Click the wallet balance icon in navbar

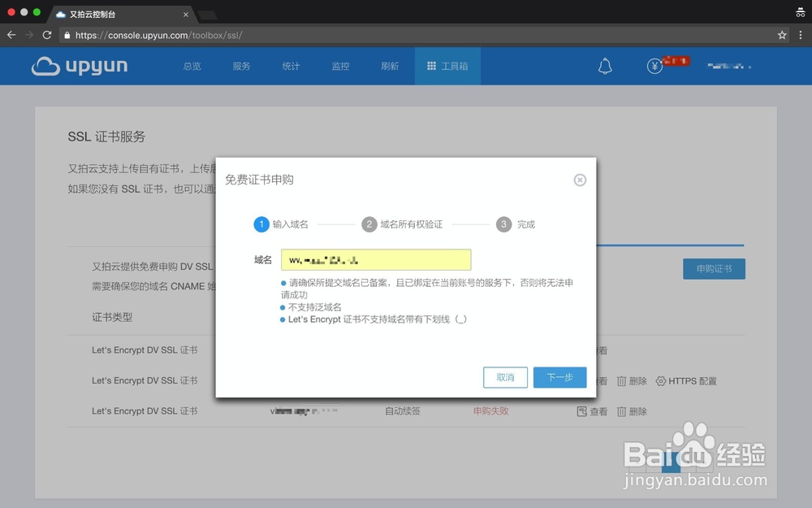click(x=654, y=65)
